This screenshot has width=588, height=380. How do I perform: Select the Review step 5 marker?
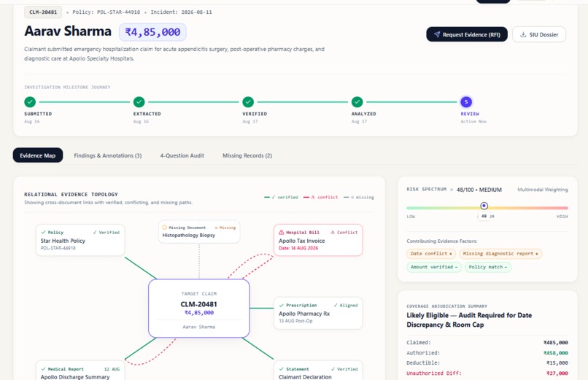[466, 102]
